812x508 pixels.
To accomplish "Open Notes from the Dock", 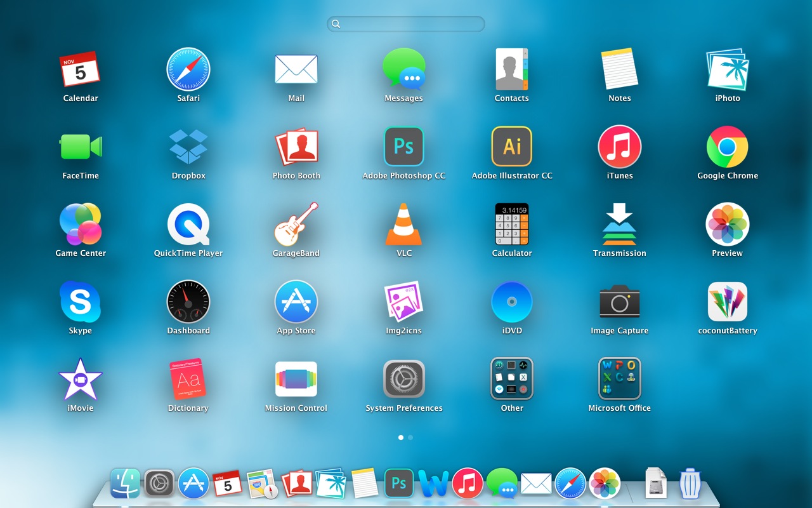I will click(365, 484).
